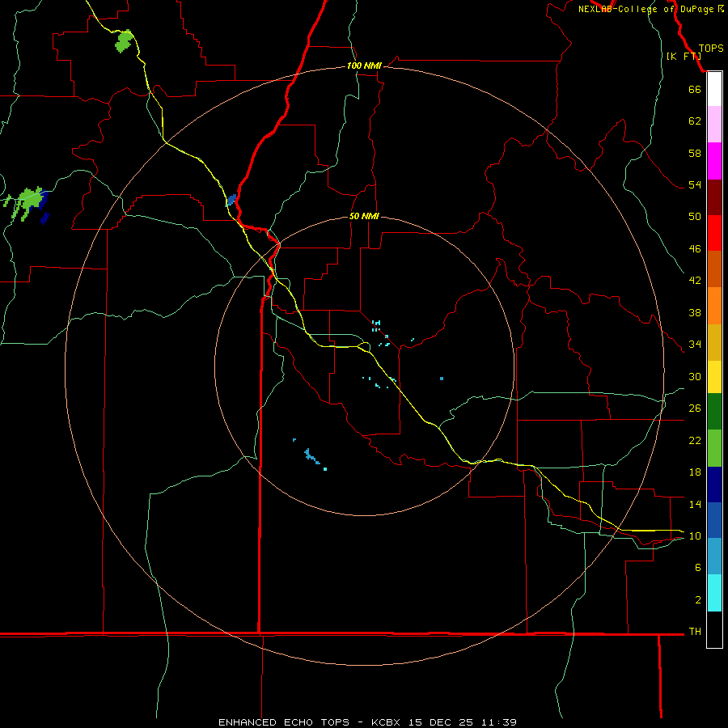Click the cyan legend swatch
This screenshot has width=728, height=728.
tap(714, 593)
